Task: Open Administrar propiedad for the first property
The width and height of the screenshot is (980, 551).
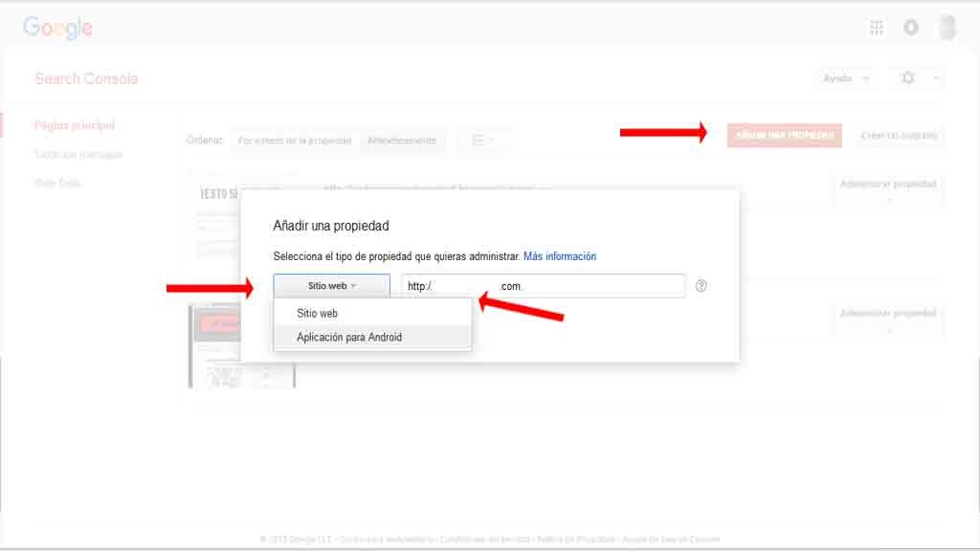Action: (887, 190)
